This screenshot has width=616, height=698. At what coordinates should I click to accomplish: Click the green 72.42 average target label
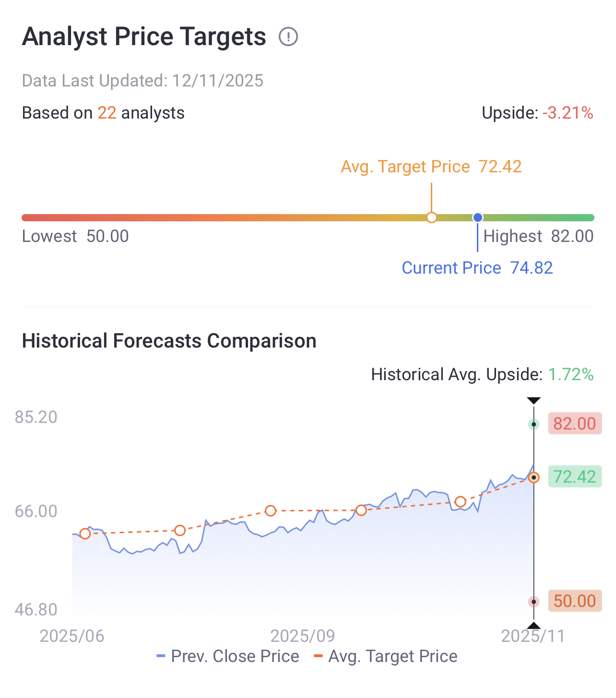tap(574, 477)
